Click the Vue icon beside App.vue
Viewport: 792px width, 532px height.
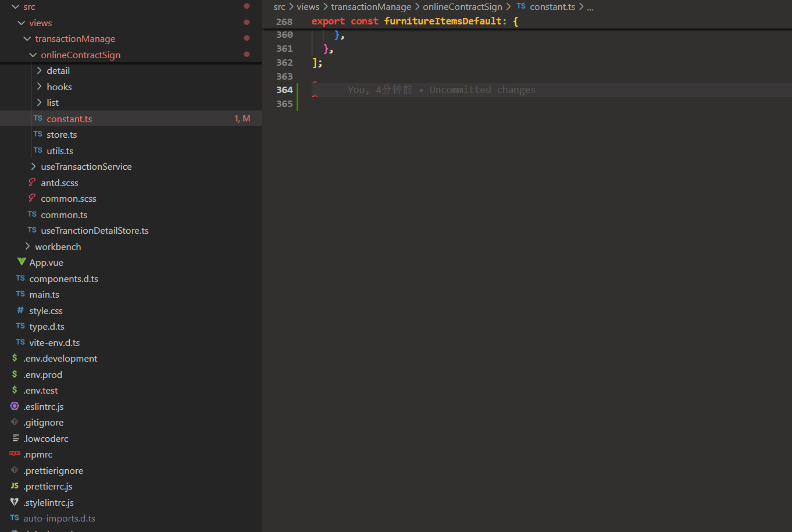click(x=20, y=262)
